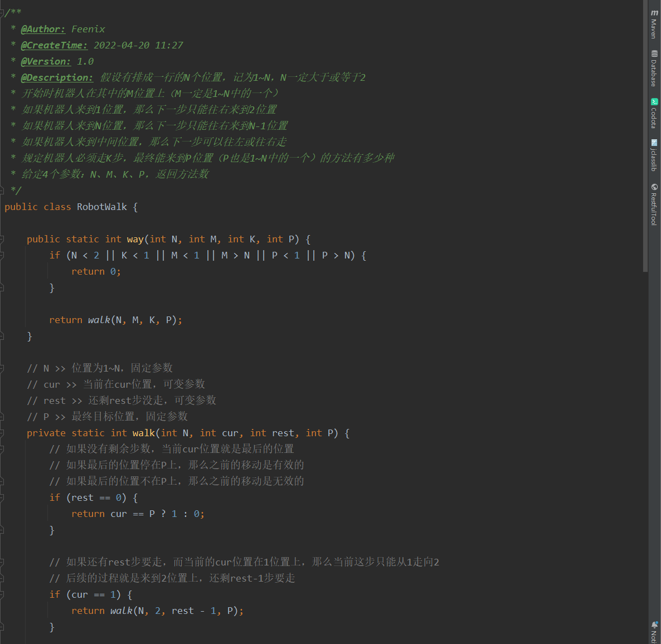Show Notifications via the bell icon
Image resolution: width=661 pixels, height=644 pixels.
pyautogui.click(x=654, y=625)
